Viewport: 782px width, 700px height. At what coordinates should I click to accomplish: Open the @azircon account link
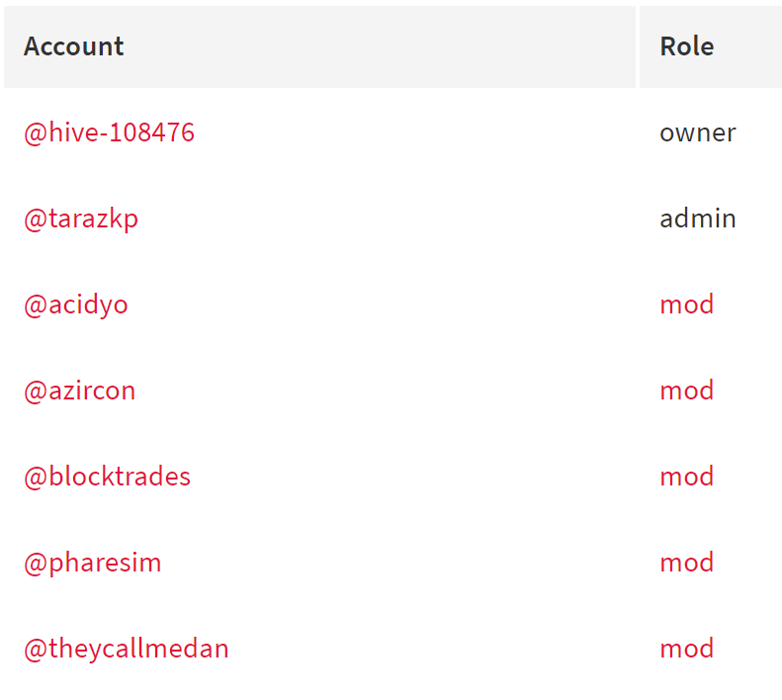[x=80, y=391]
